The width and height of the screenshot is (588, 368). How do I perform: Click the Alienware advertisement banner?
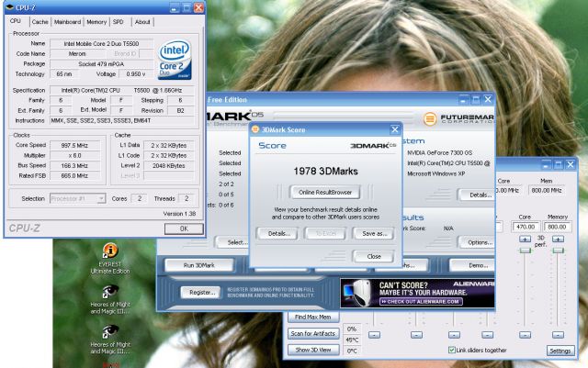point(417,293)
